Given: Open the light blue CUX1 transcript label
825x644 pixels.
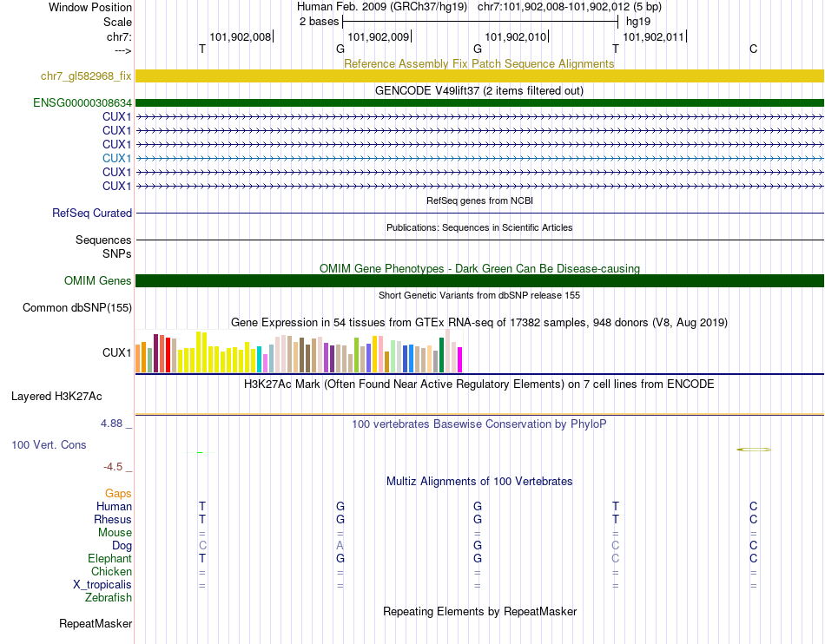Looking at the screenshot, I should click(x=116, y=158).
